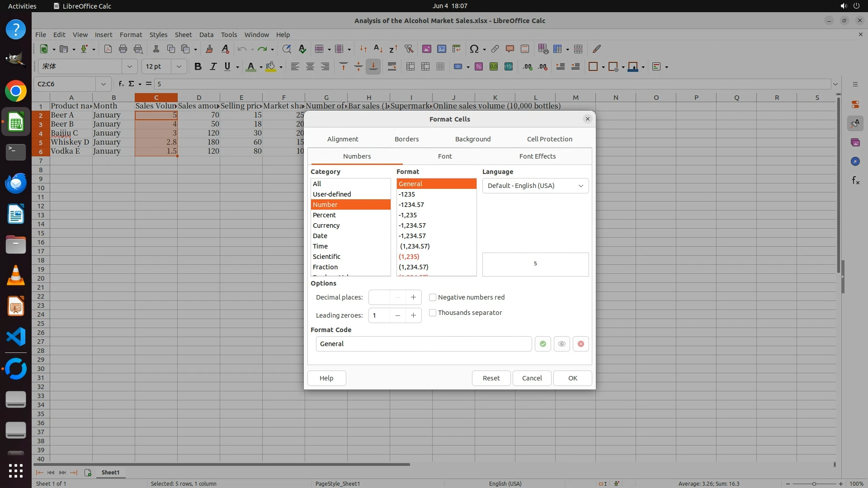868x488 pixels.
Task: Open the Function Wizard icon
Action: click(x=121, y=84)
